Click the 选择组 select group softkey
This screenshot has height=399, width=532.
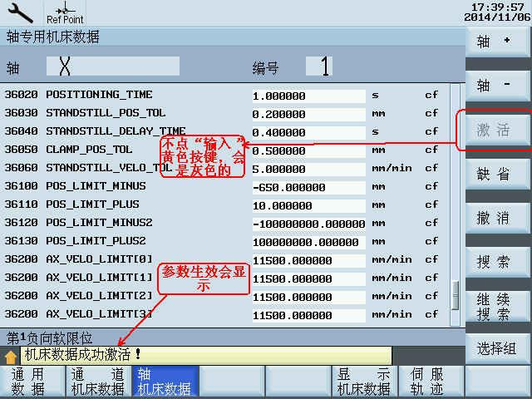pyautogui.click(x=497, y=349)
